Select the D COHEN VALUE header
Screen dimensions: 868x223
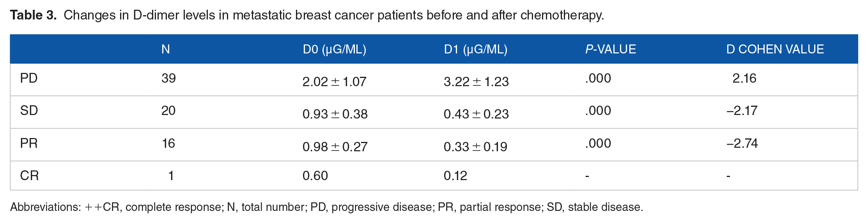click(775, 49)
